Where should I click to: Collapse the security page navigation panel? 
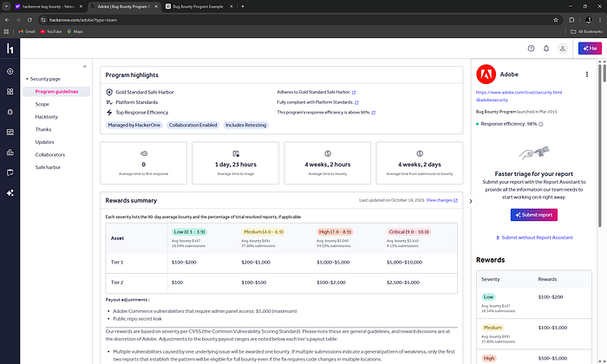(84, 66)
